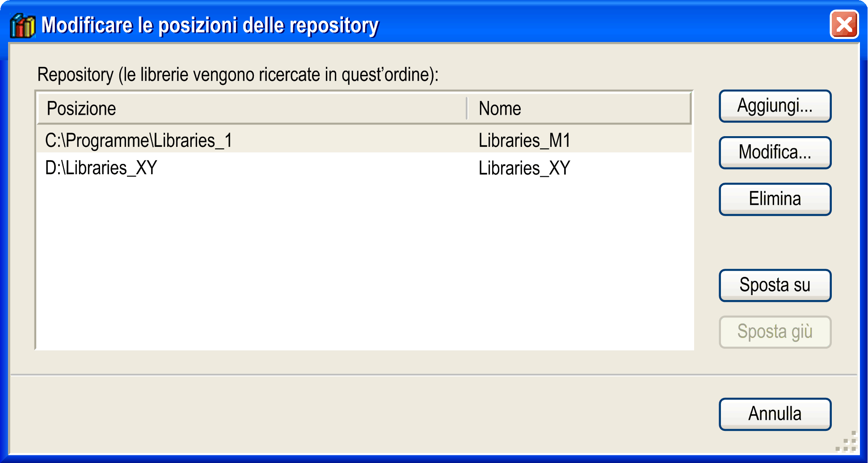Click the resize grip in dialog corner

click(846, 442)
